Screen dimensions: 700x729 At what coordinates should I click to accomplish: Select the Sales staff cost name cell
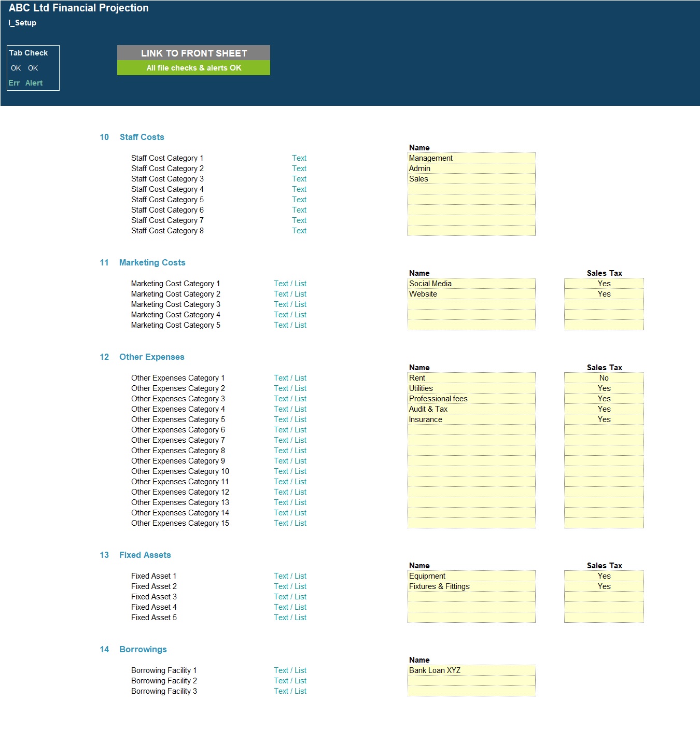pyautogui.click(x=471, y=179)
